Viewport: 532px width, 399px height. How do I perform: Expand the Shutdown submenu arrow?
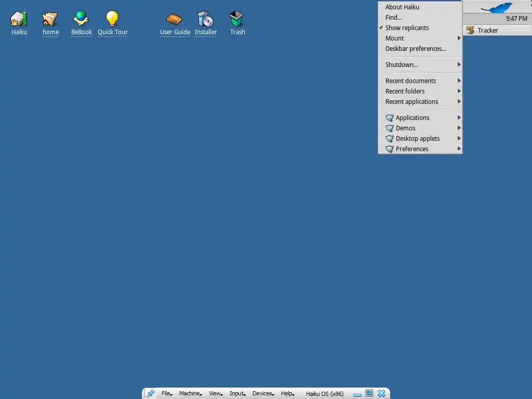(459, 64)
